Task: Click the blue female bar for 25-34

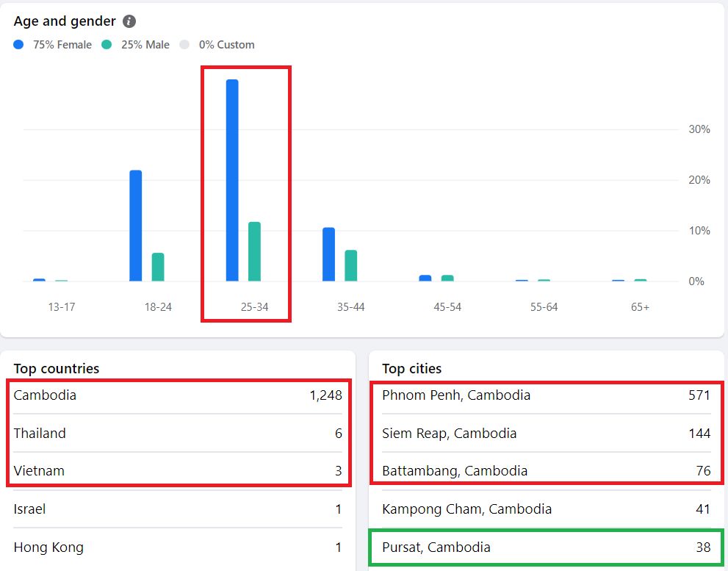Action: tap(232, 180)
